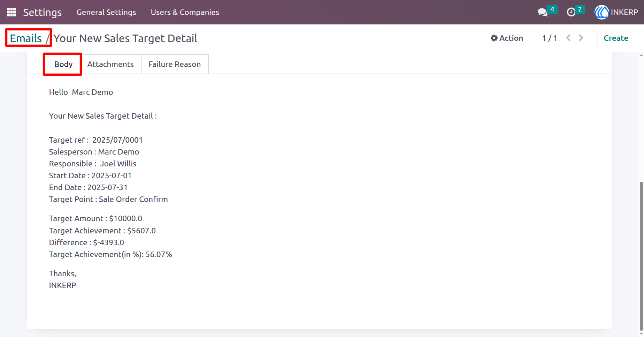644x337 pixels.
Task: Click the scrollbar down arrow
Action: [641, 334]
